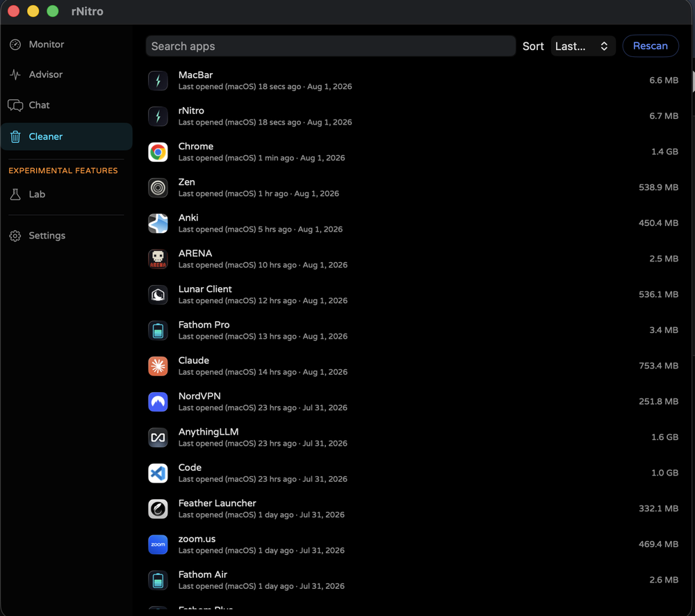
Task: Click the Claude app icon
Action: click(158, 366)
